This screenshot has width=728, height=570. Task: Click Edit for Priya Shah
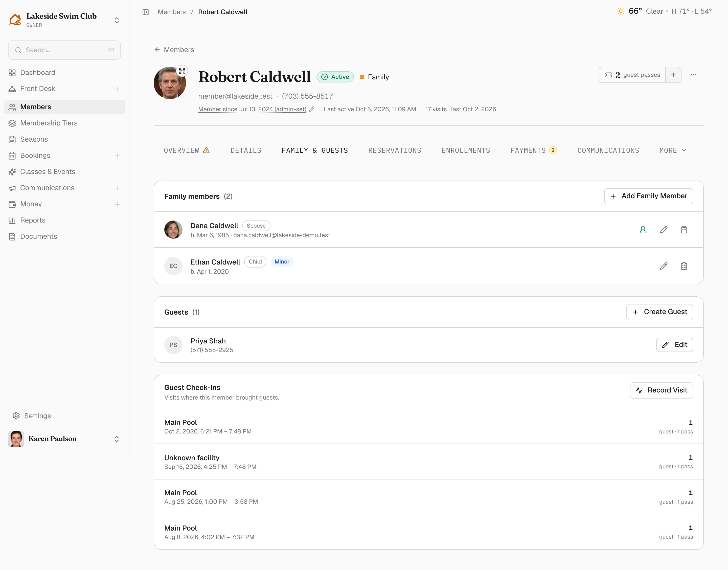point(674,345)
